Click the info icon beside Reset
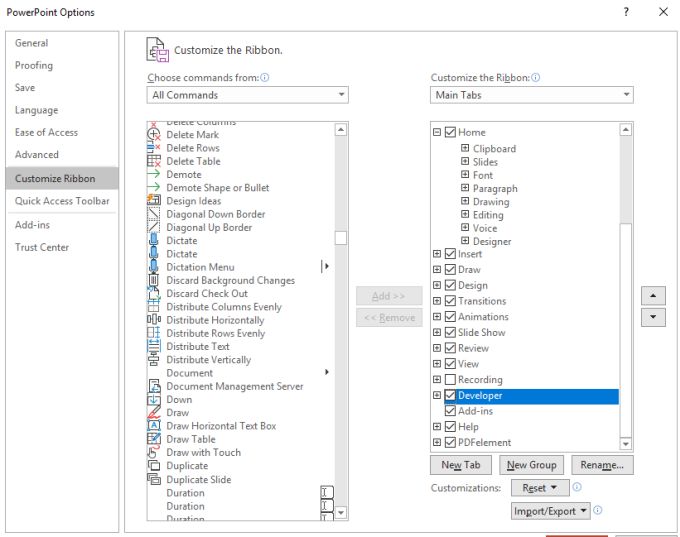This screenshot has width=680, height=537. pos(577,487)
